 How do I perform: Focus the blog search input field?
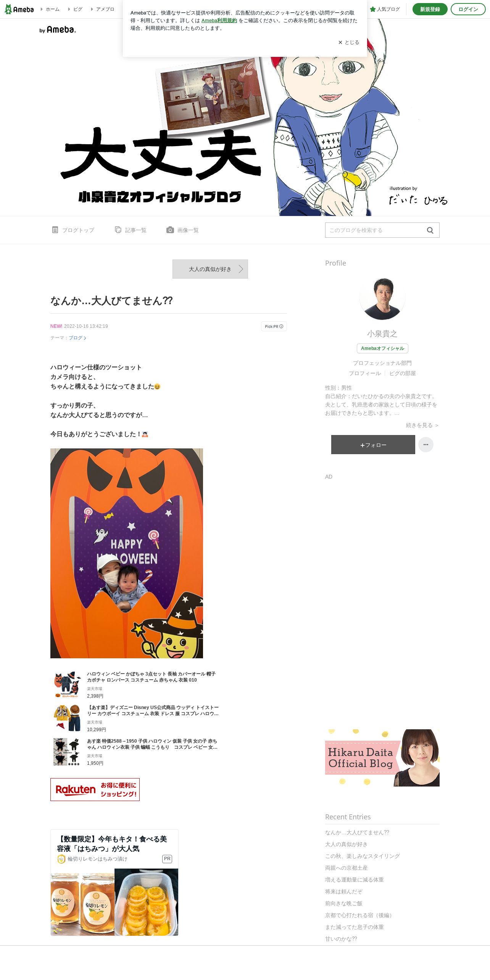coord(376,230)
